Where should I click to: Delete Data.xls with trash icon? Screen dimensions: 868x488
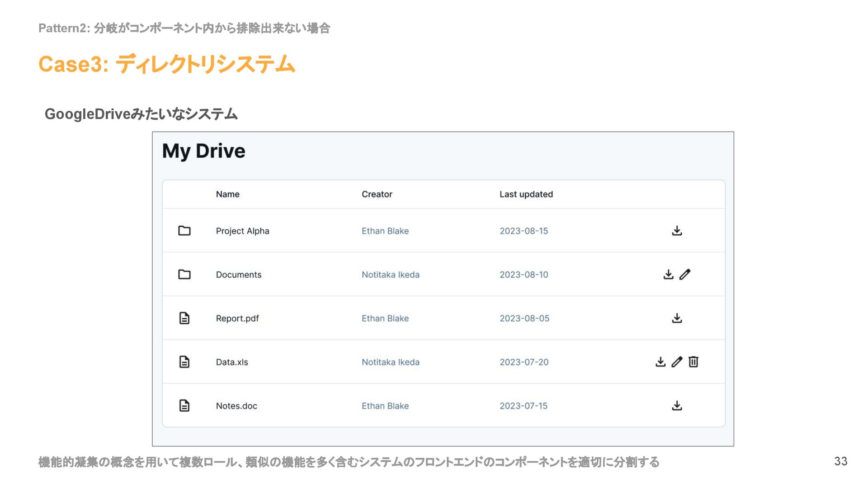(x=693, y=362)
